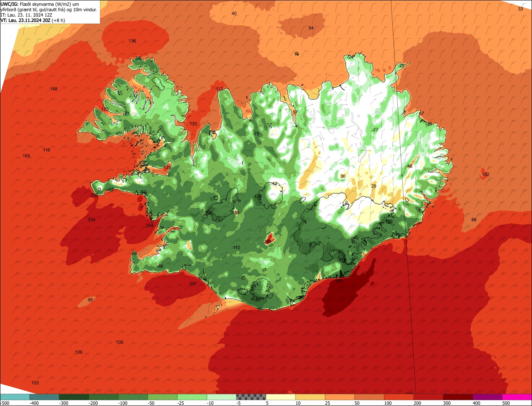Image resolution: width=532 pixels, height=406 pixels.
Task: Pick the pale green -10 to -5 swatch
Action: 222,397
